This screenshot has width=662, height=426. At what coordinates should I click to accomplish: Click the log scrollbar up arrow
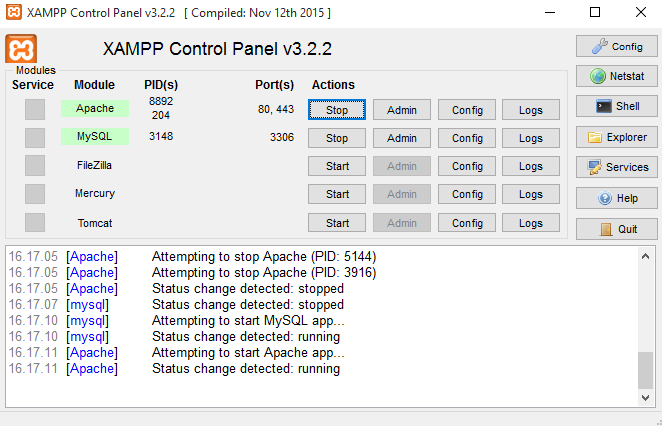[x=645, y=256]
